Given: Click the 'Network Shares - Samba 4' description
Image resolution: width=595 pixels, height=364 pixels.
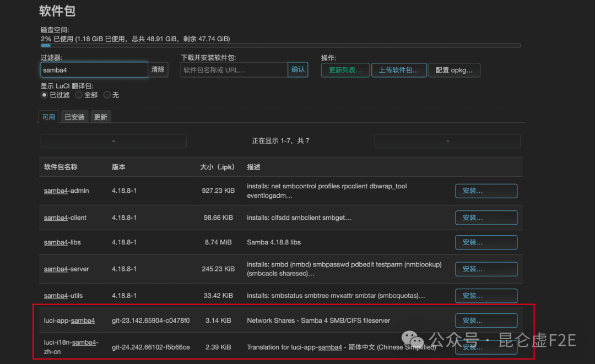Looking at the screenshot, I should (318, 321).
